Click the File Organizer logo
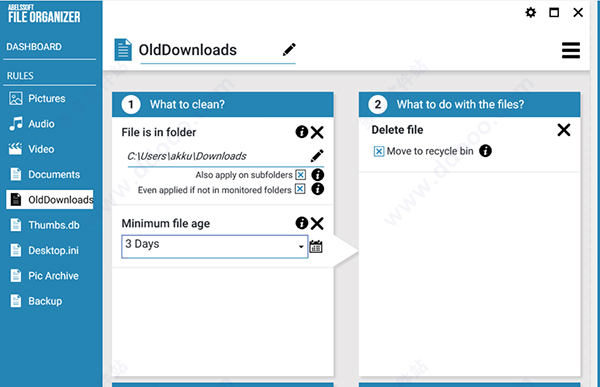 click(44, 13)
